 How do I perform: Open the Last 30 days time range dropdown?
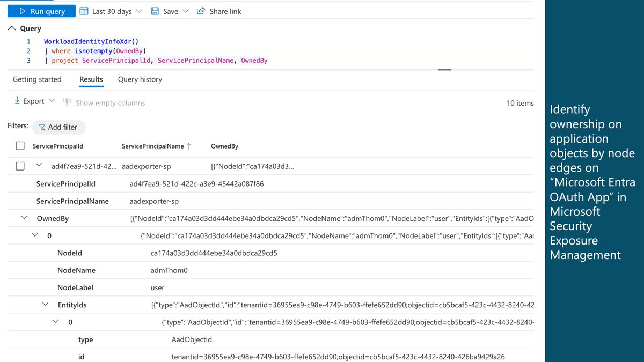coord(111,11)
